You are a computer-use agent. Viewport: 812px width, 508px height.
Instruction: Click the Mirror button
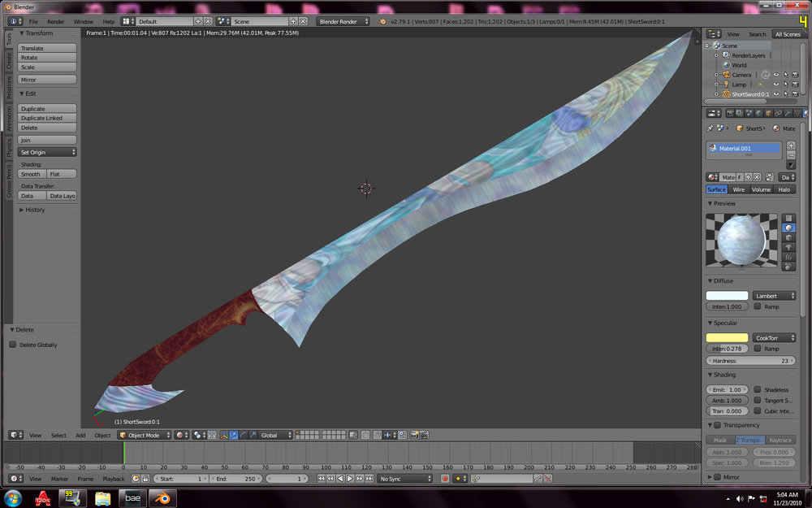point(47,80)
